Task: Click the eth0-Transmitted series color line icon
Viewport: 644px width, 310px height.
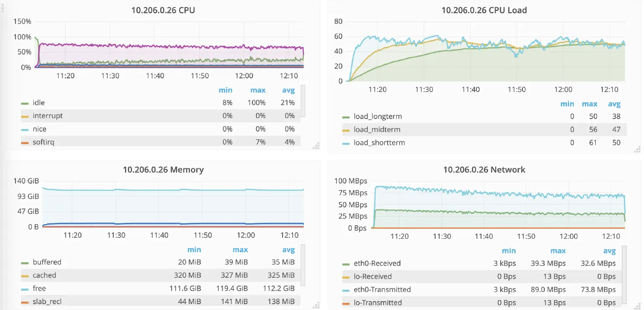Action: point(346,289)
